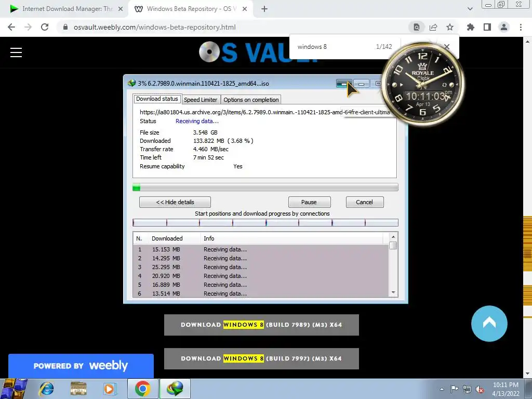This screenshot has height=399, width=532.
Task: Open the Chrome profile avatar
Action: 503,27
